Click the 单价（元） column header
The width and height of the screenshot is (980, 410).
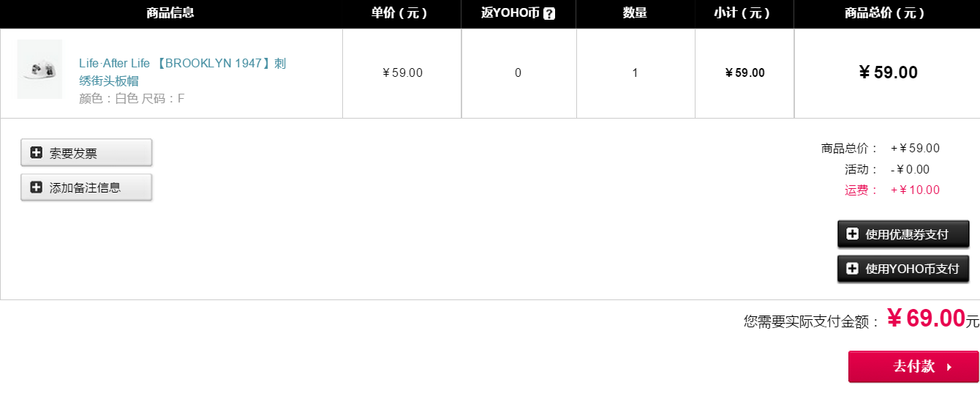point(399,13)
